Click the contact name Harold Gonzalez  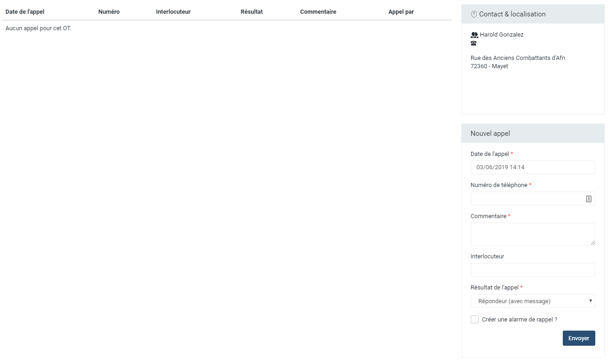pyautogui.click(x=501, y=35)
